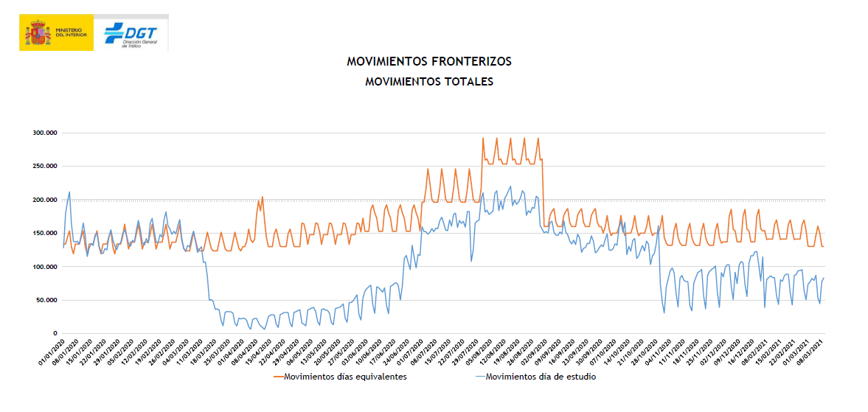The image size is (868, 412).
Task: Click x-axis date 08/02/2021
Action: pos(754,351)
